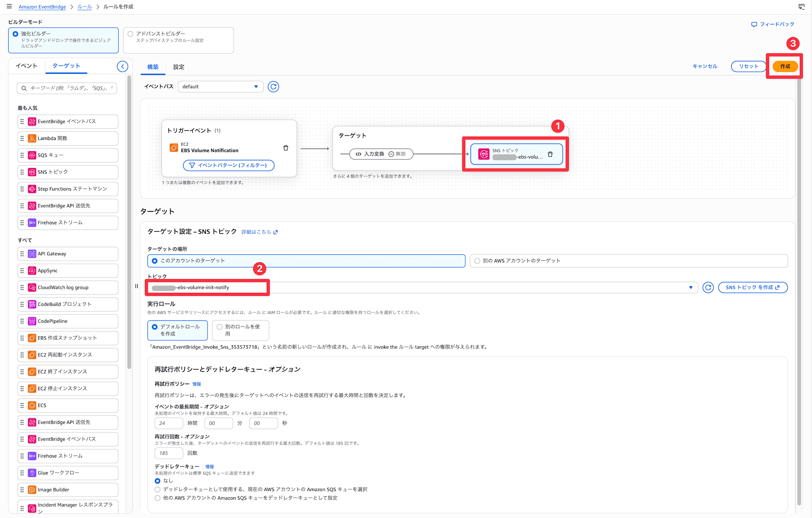
Task: Click the 入力変換 無効 pill
Action: (381, 154)
